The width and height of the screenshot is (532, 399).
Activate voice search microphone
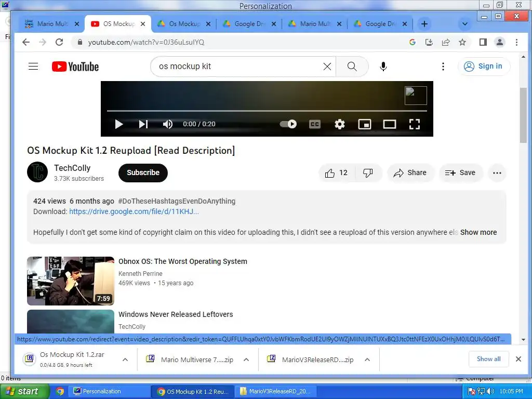383,66
